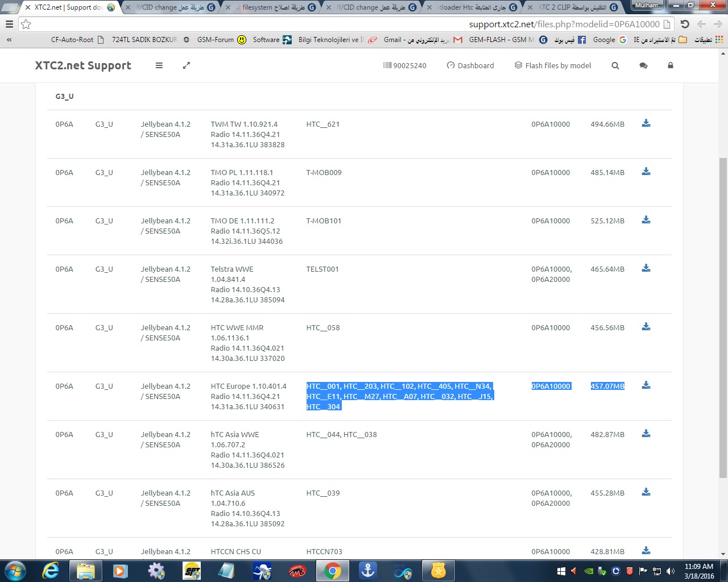Open the Google bookmark
The width and height of the screenshot is (728, 582).
(x=610, y=40)
